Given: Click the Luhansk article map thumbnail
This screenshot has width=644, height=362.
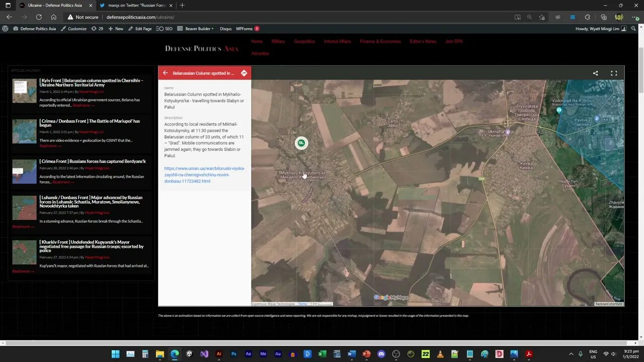Looking at the screenshot, I should coord(25,208).
